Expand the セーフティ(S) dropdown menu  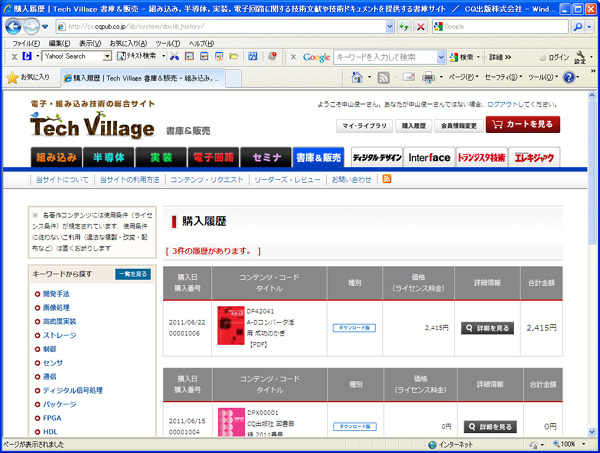pos(503,77)
